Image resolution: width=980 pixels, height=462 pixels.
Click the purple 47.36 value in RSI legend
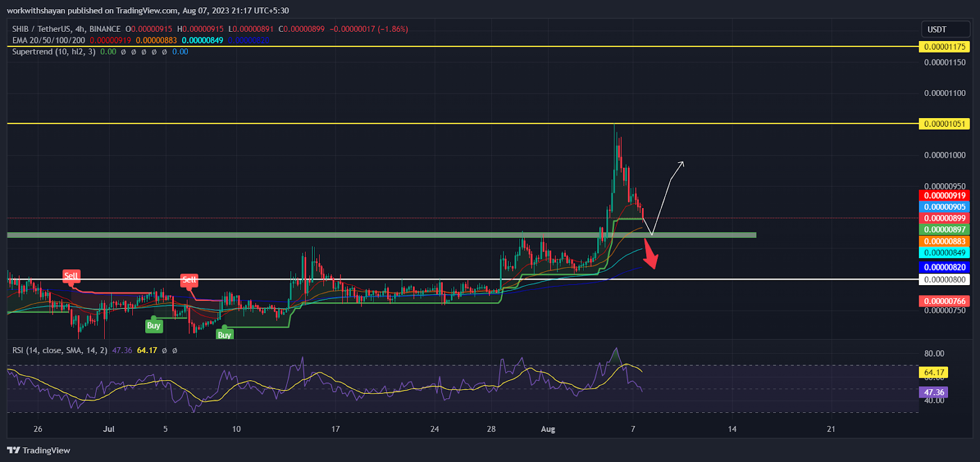tap(123, 351)
